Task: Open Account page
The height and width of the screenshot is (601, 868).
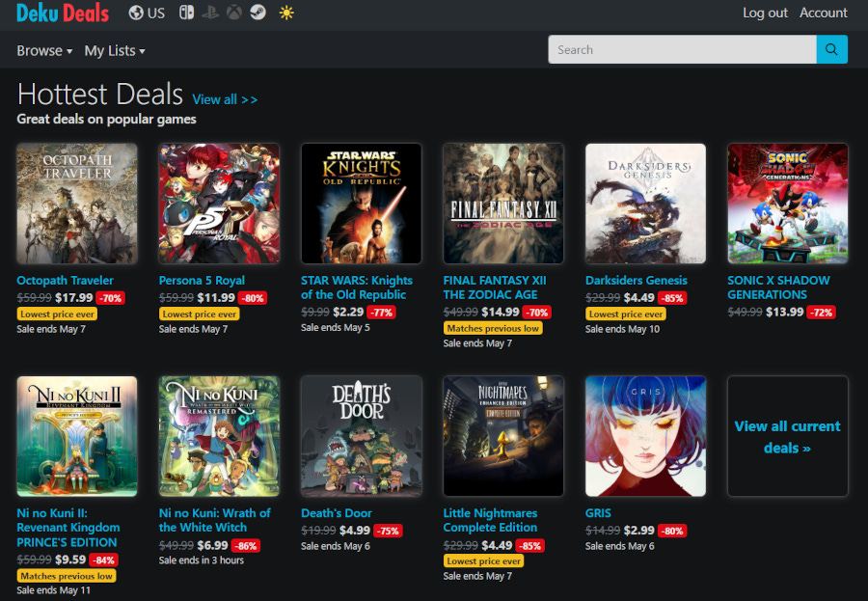Action: [x=824, y=13]
